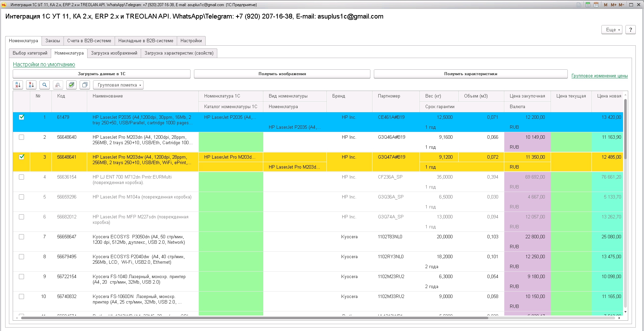644x331 pixels.
Task: Click the M- memory subtract button
Action: (x=621, y=5)
